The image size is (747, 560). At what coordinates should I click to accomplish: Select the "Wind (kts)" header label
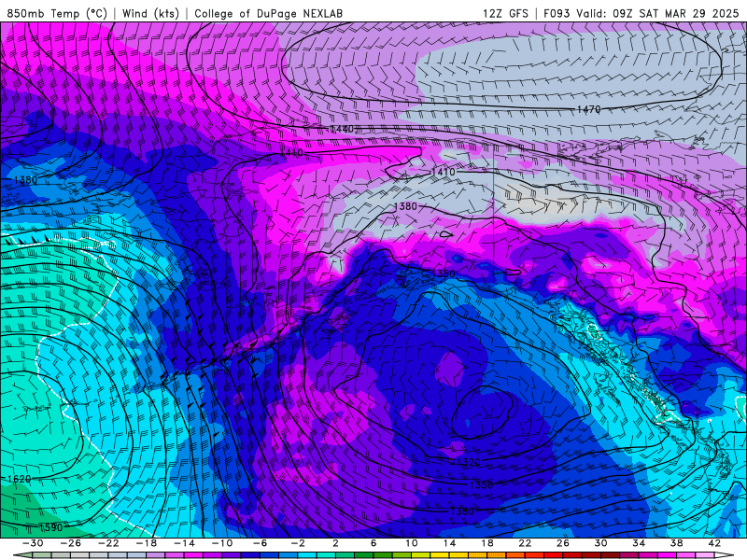point(150,13)
